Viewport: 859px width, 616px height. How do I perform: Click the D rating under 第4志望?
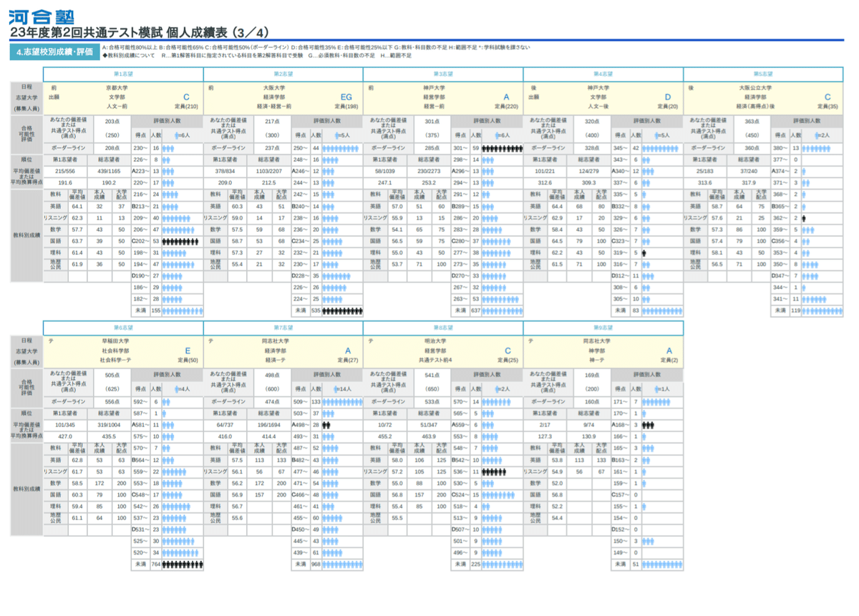pyautogui.click(x=667, y=97)
